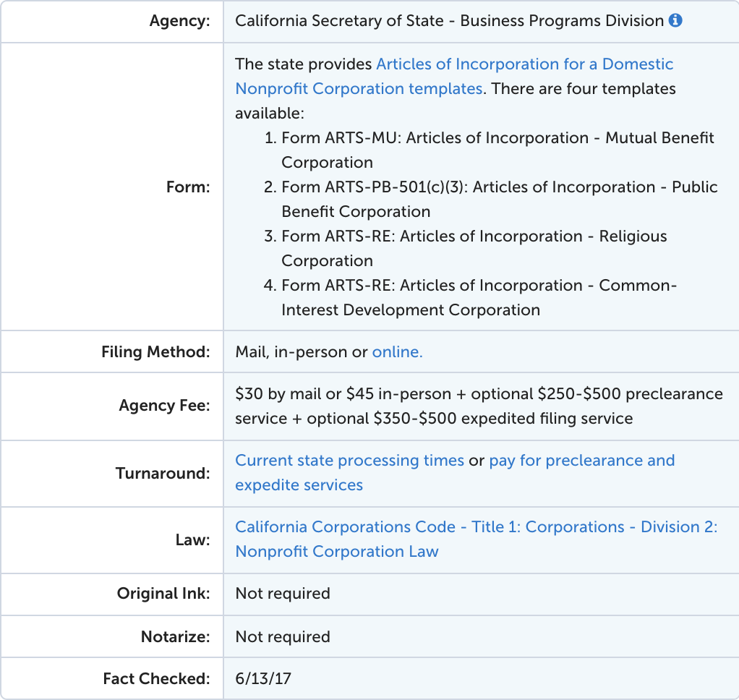Open California Corporations Code Nonprofit Corporation Law link

(x=477, y=539)
